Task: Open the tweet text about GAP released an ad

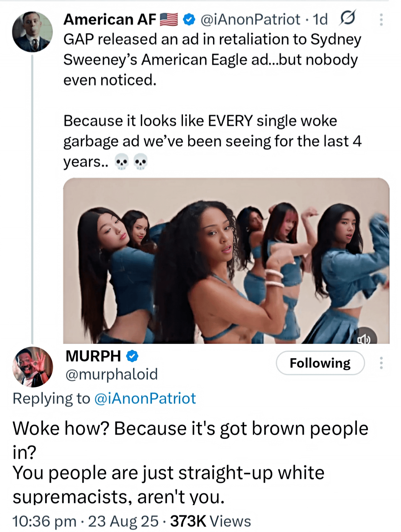Action: pos(212,100)
